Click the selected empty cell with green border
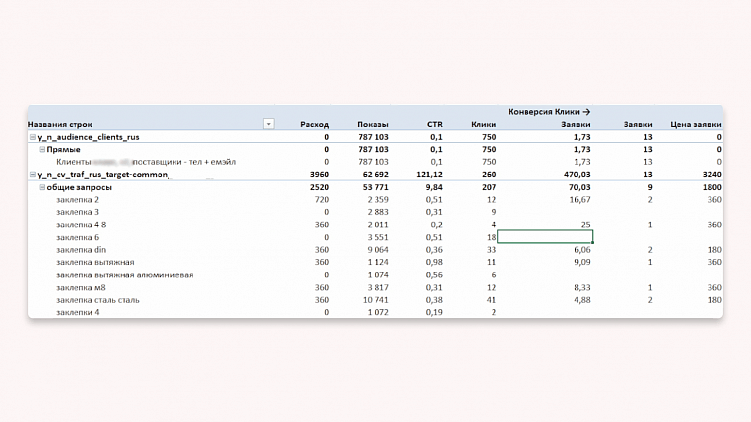The height and width of the screenshot is (422, 751). (x=544, y=237)
